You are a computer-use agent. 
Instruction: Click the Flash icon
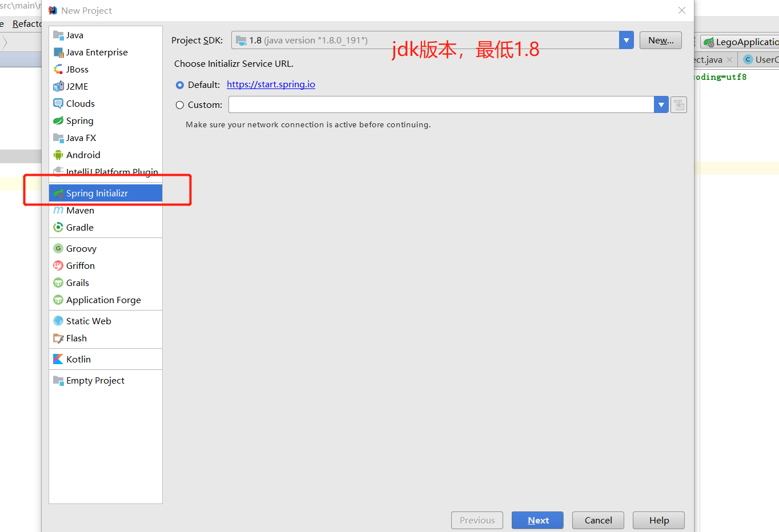[58, 338]
